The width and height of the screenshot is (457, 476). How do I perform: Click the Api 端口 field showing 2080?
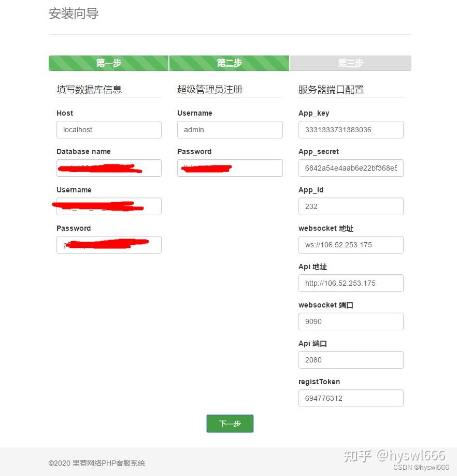coord(351,360)
